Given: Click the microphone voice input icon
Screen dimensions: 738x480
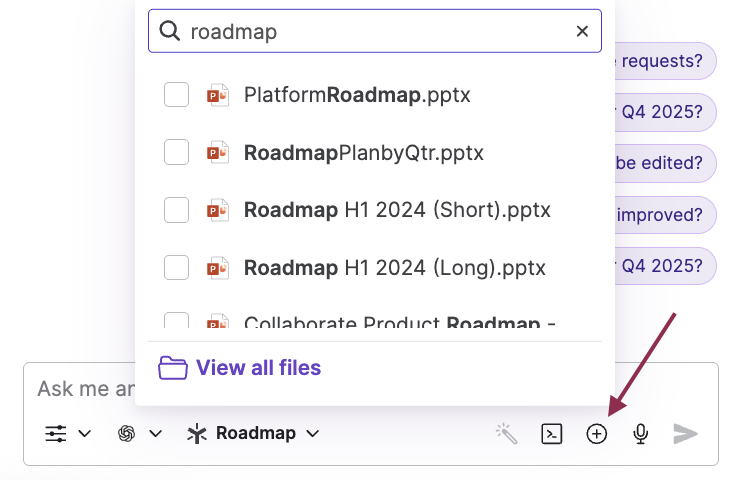Looking at the screenshot, I should point(641,433).
